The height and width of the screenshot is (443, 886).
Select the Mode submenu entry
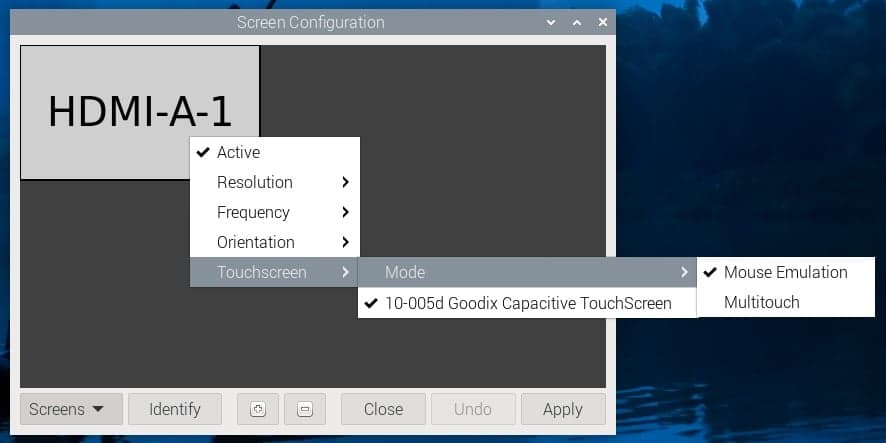click(x=527, y=272)
